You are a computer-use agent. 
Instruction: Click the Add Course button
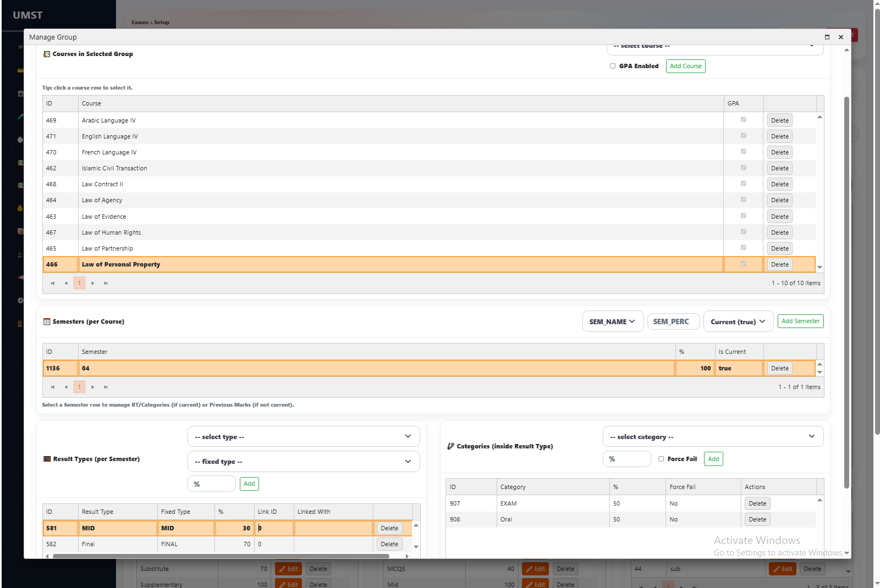pyautogui.click(x=685, y=66)
